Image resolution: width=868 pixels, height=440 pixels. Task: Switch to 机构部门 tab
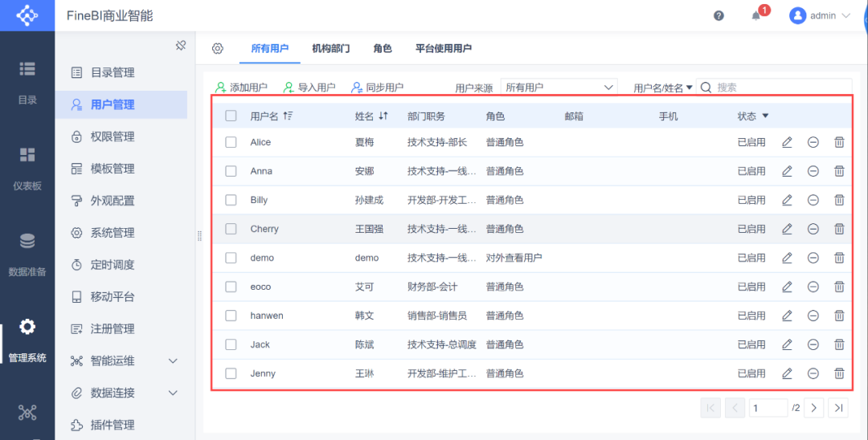[x=330, y=49]
